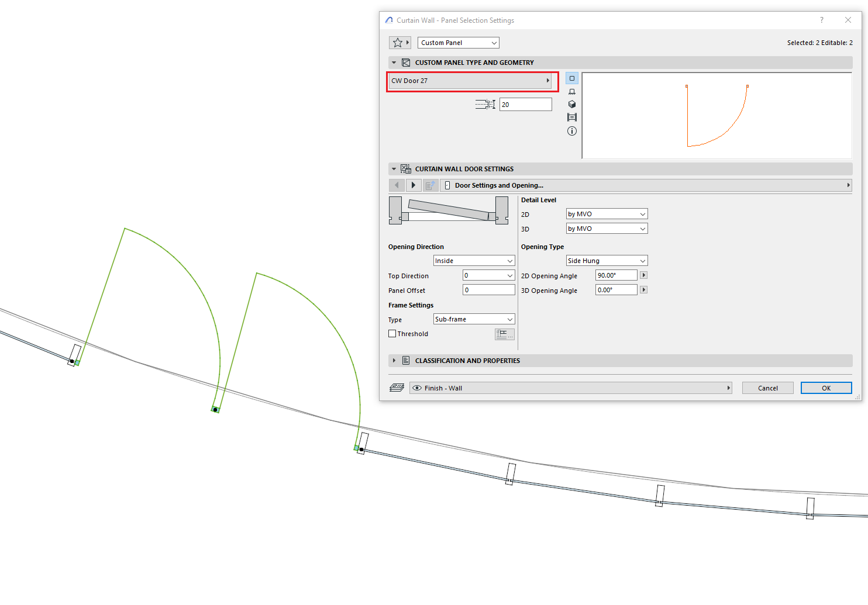Open the threshold settings button
Screen dimensions: 868x605
pyautogui.click(x=504, y=334)
